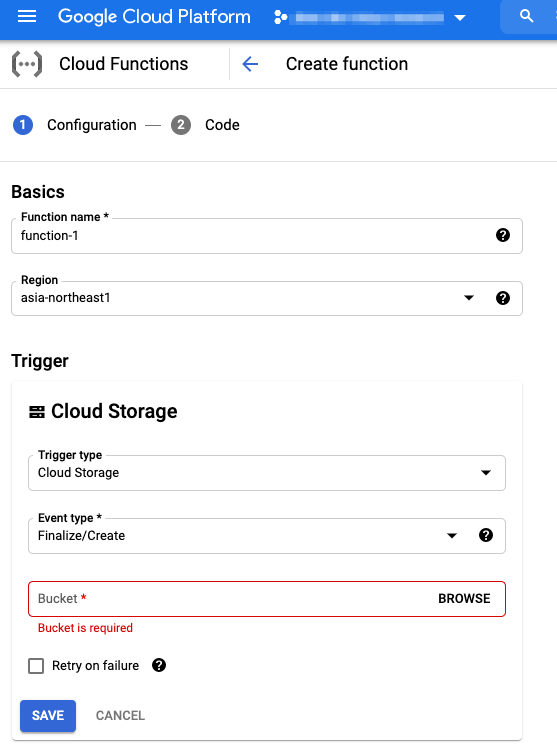Click the Cloud Functions logo icon

coord(27,64)
